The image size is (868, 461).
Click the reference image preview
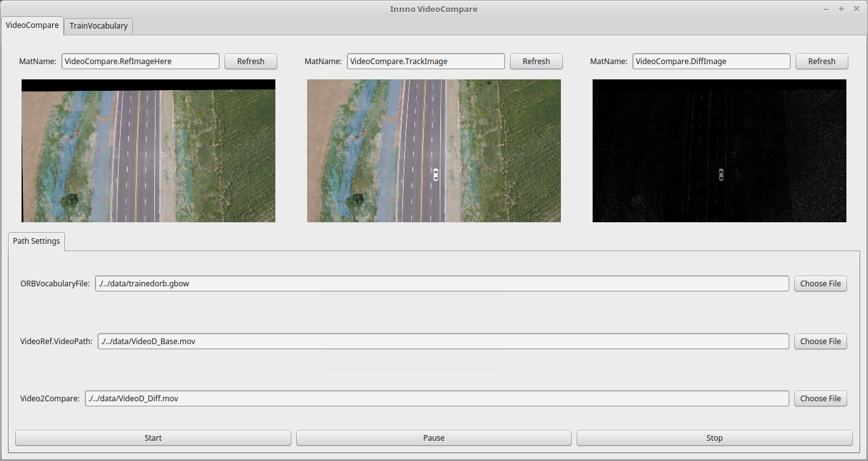click(x=148, y=150)
